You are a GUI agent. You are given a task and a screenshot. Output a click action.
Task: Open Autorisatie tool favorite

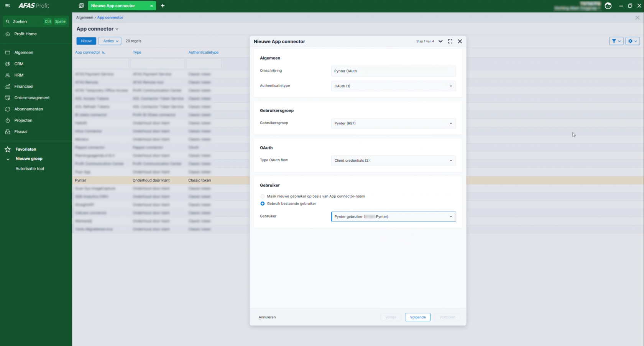tap(30, 169)
